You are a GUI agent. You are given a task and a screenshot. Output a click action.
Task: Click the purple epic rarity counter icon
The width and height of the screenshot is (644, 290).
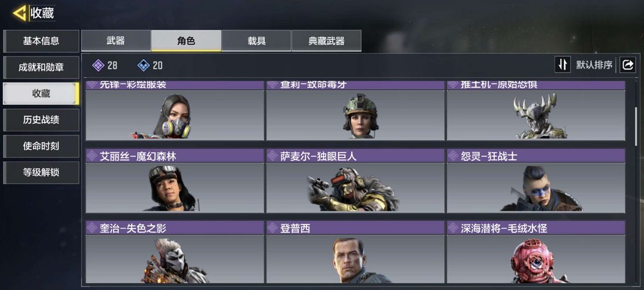click(x=98, y=65)
